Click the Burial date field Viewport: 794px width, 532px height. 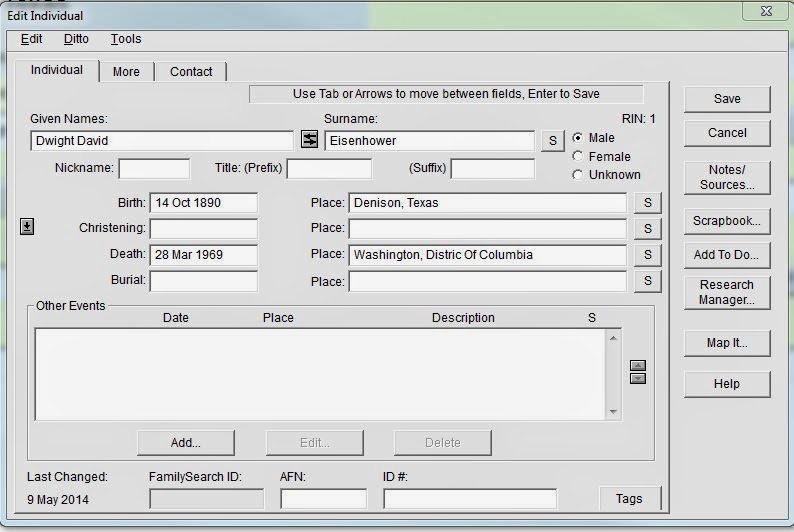point(204,281)
